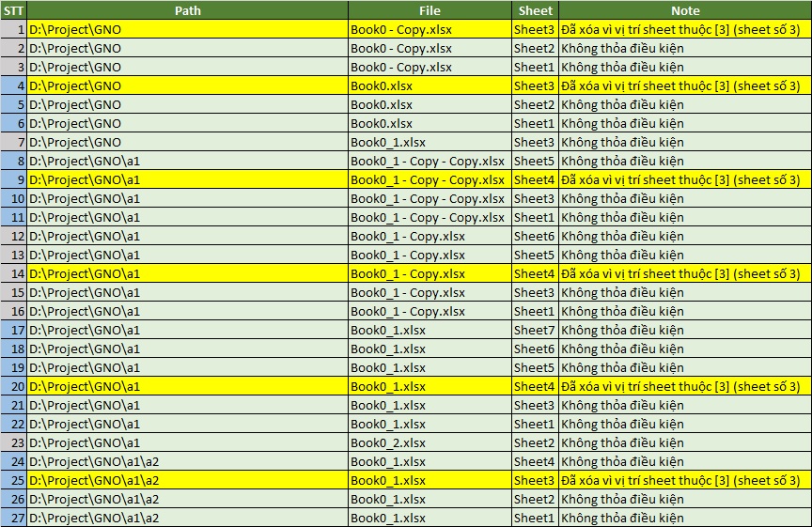Select row number 9 in STT column
The image size is (812, 527).
coord(13,179)
